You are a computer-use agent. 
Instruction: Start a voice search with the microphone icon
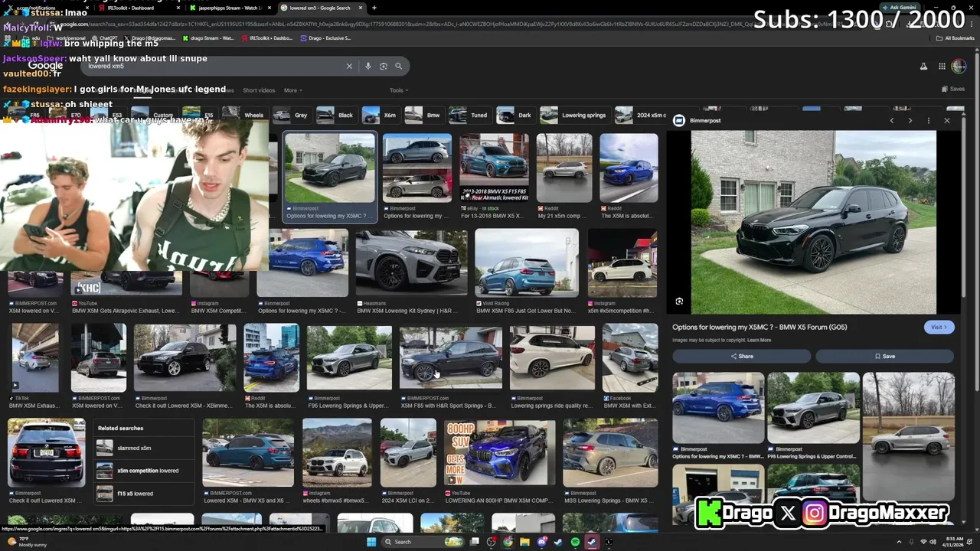click(367, 66)
